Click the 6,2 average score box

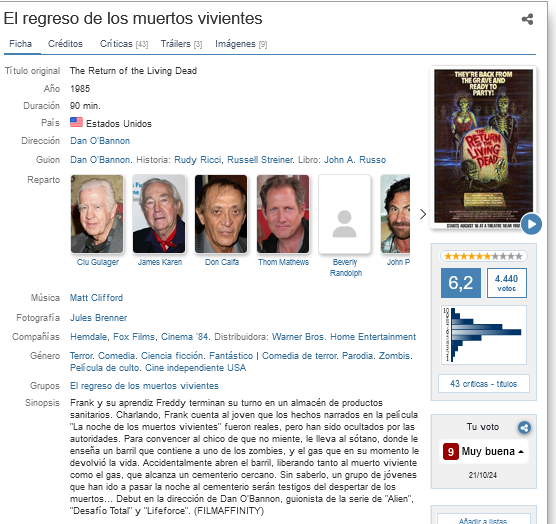(x=461, y=283)
